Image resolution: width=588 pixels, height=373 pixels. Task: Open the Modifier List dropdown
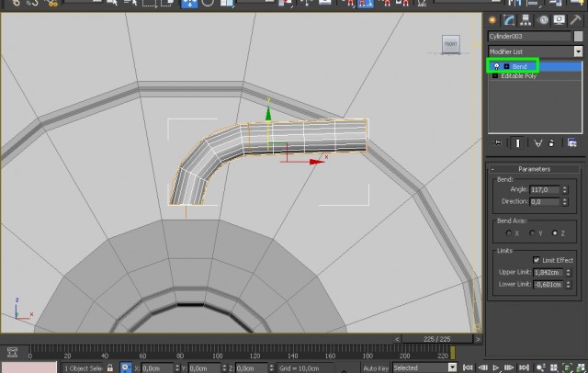point(578,51)
